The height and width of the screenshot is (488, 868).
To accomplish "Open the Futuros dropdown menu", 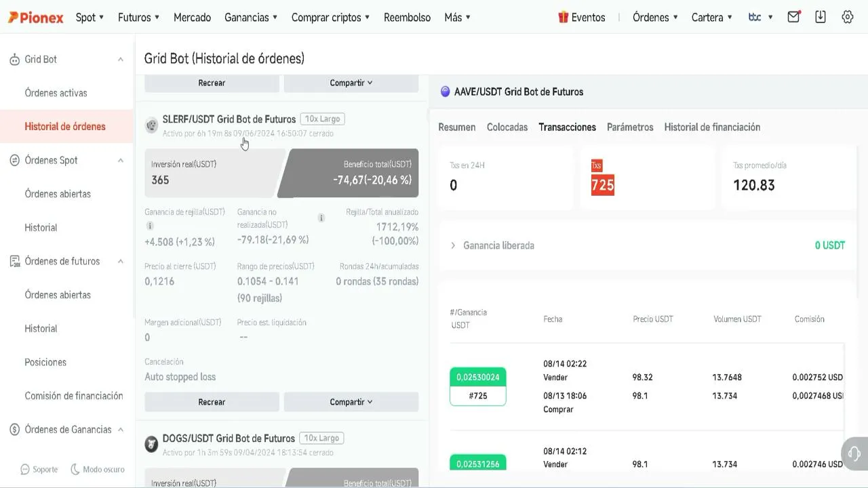I will tap(138, 18).
